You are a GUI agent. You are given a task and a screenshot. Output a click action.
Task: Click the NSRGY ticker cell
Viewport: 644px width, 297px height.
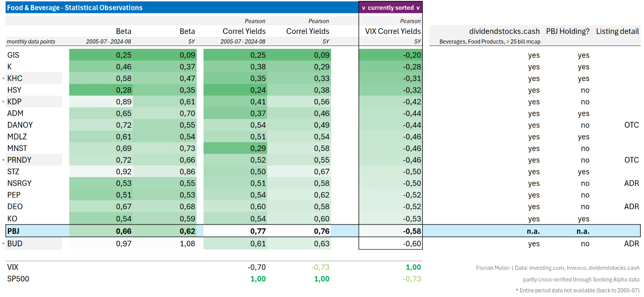coord(20,183)
